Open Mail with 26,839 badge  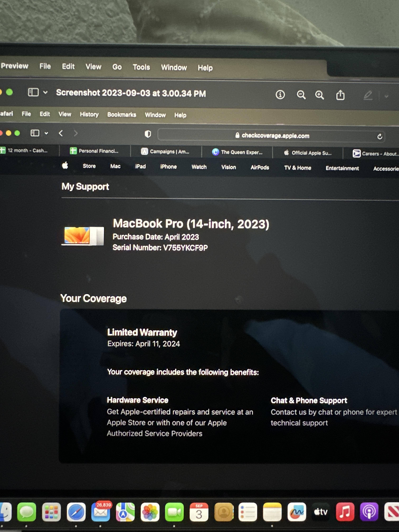click(101, 512)
